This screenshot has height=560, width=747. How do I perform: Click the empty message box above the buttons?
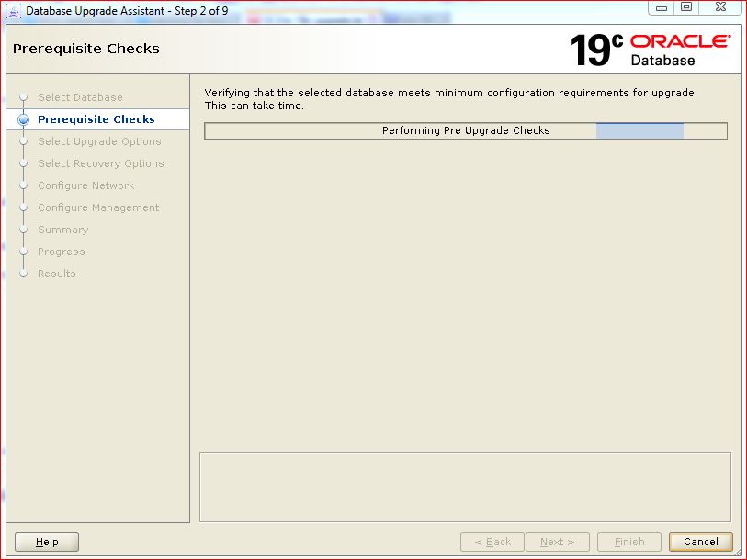tap(465, 487)
